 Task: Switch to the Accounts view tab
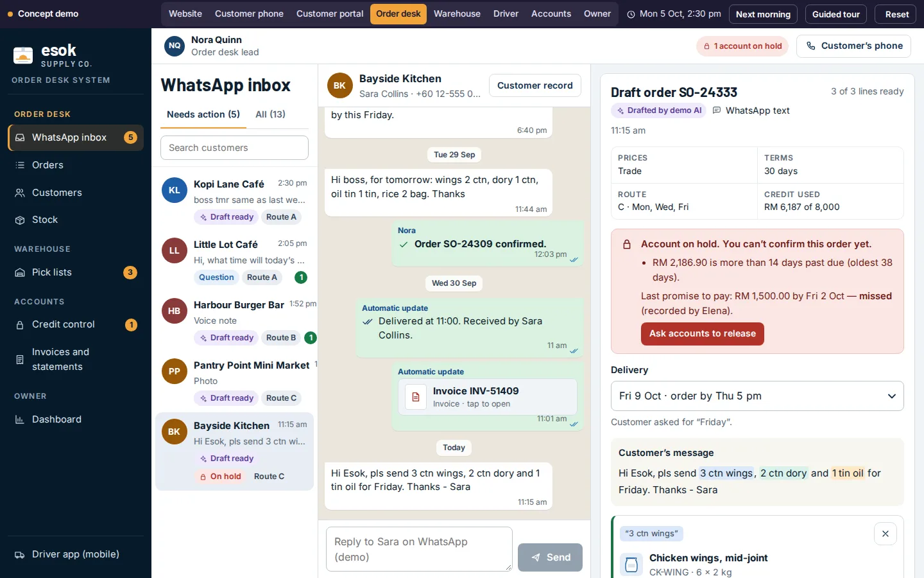[551, 14]
